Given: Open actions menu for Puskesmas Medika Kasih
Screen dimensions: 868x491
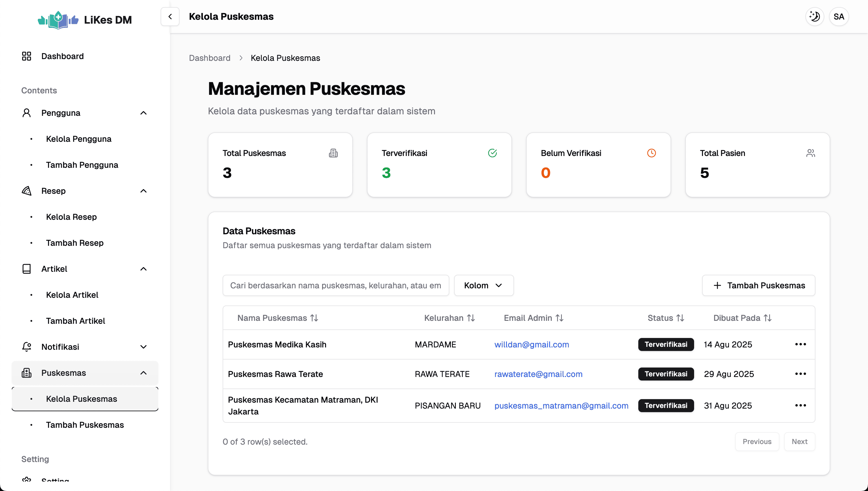Looking at the screenshot, I should (x=800, y=344).
